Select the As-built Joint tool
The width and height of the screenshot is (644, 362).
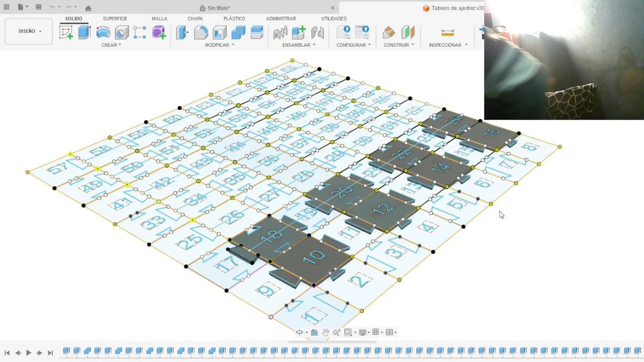[317, 33]
